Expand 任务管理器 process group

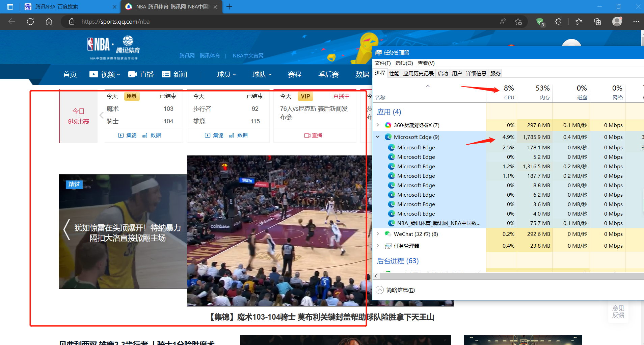click(378, 246)
